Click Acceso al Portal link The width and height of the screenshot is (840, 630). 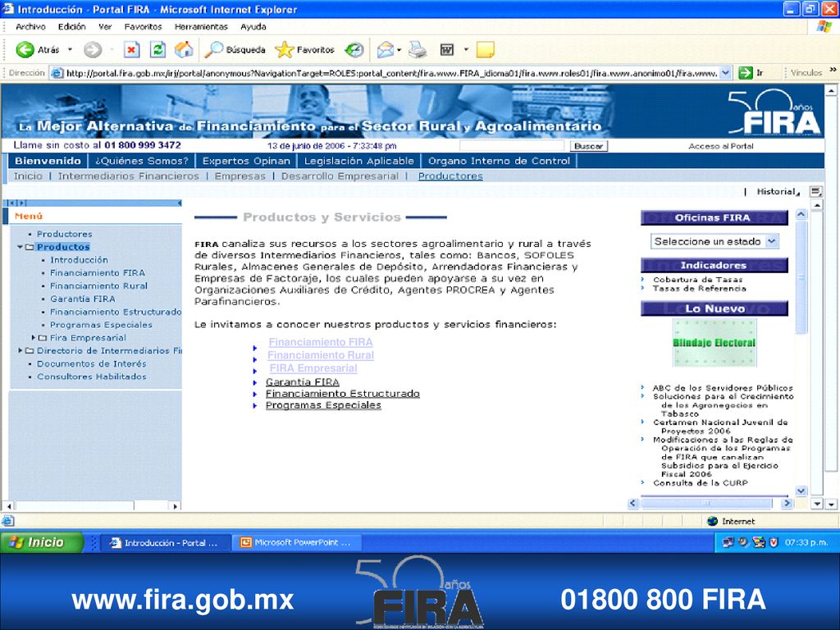tap(720, 146)
